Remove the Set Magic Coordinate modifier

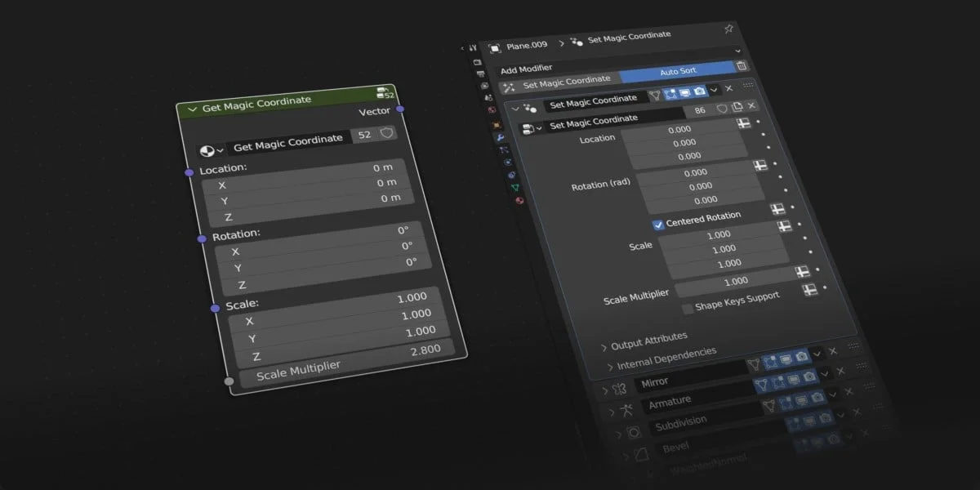728,87
